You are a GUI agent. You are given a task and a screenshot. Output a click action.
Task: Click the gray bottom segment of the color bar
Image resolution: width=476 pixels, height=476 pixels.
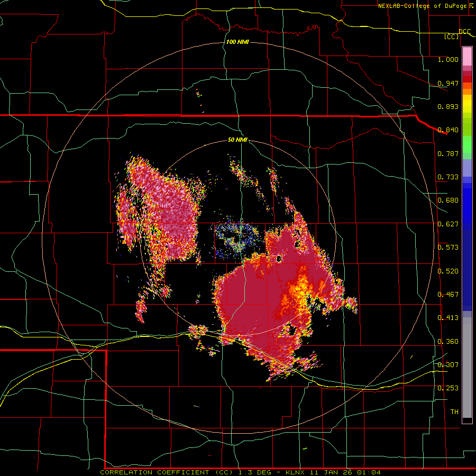click(467, 368)
